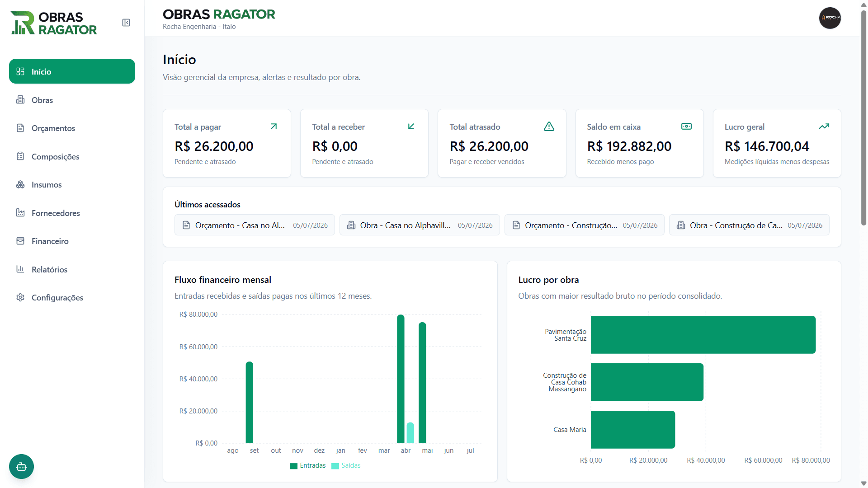
Task: Collapse the sidebar with the panel icon
Action: [126, 23]
